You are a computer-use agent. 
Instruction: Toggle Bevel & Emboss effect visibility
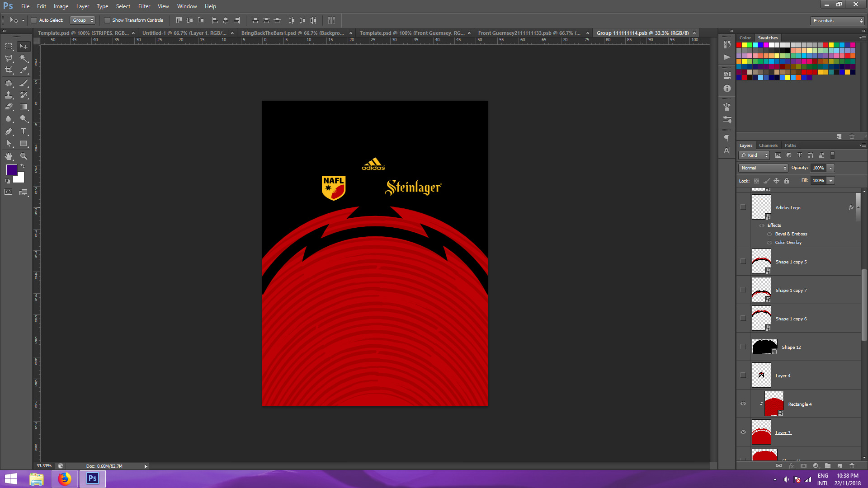(769, 234)
